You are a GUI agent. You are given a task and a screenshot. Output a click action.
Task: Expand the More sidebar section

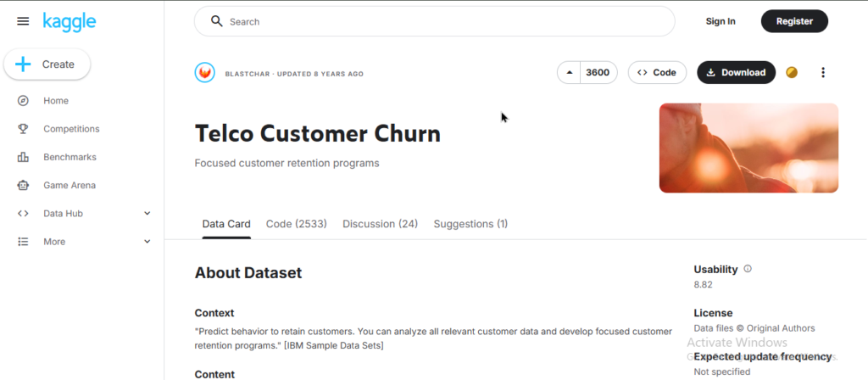[147, 242]
